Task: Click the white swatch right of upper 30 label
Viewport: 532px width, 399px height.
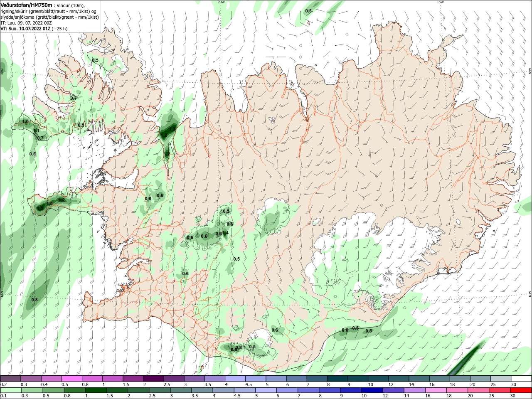Action: point(521,379)
